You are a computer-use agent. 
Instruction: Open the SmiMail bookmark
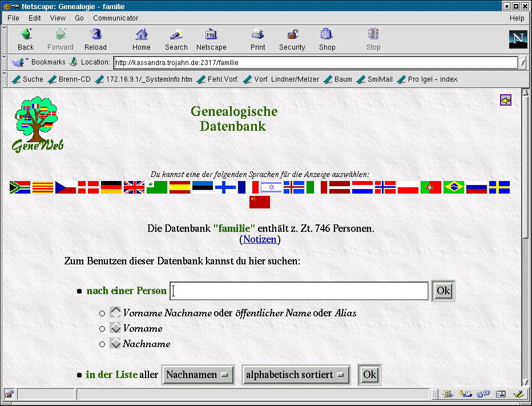(x=374, y=79)
